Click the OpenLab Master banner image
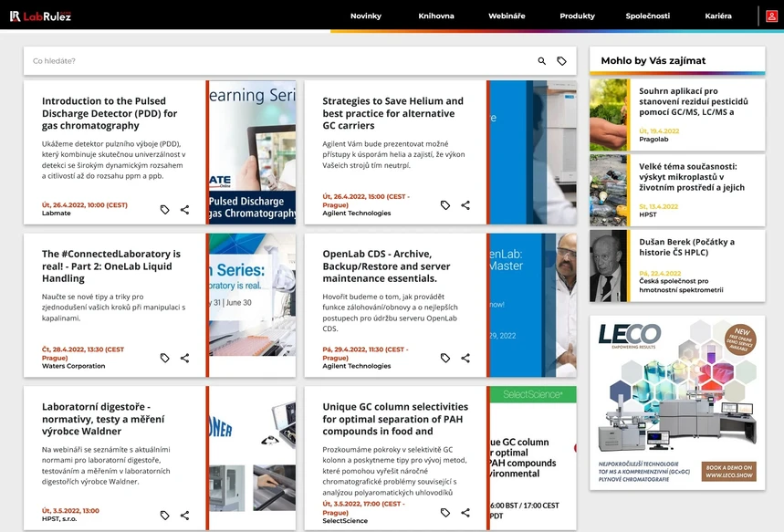The height and width of the screenshot is (532, 784). [533, 305]
